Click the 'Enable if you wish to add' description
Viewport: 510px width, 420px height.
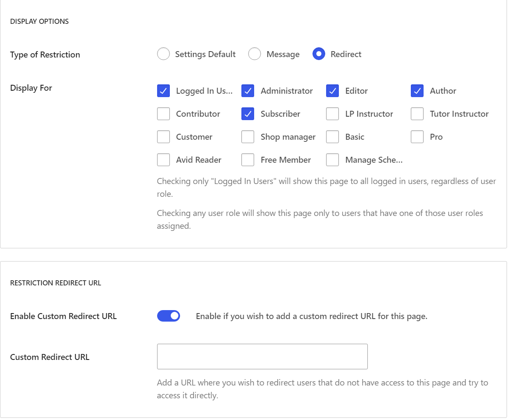312,316
